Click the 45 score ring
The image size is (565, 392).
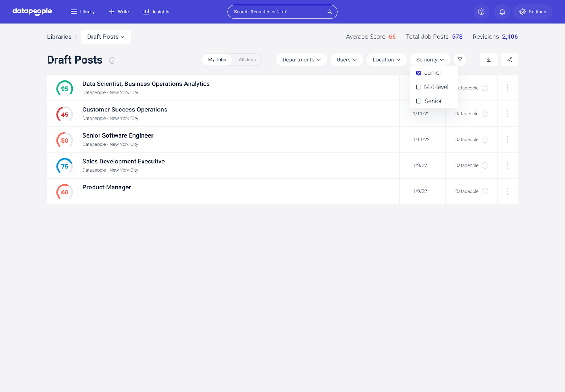[65, 114]
